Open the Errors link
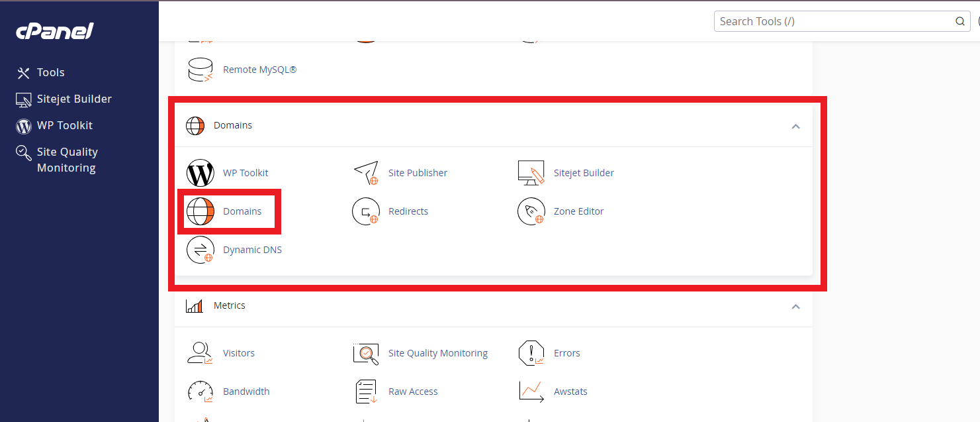Viewport: 980px width, 422px height. pyautogui.click(x=567, y=353)
